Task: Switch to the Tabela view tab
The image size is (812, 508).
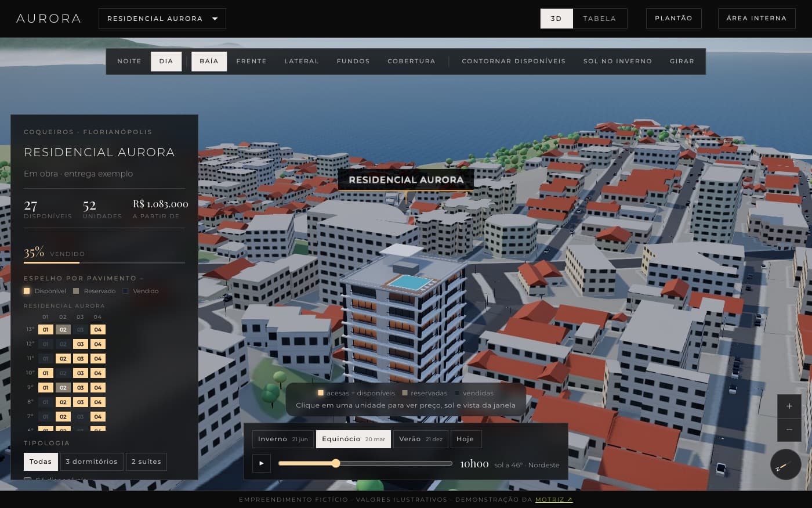Action: [600, 19]
